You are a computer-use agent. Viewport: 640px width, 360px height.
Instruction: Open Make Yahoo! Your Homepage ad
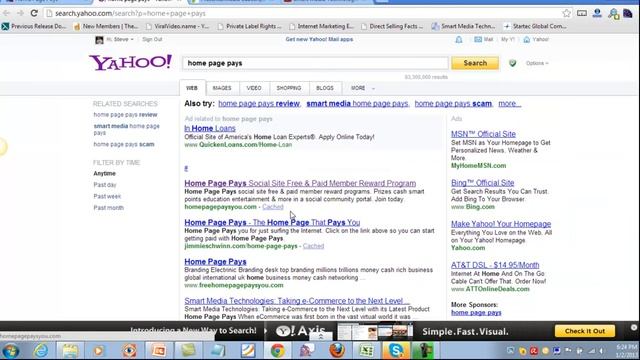[501, 224]
